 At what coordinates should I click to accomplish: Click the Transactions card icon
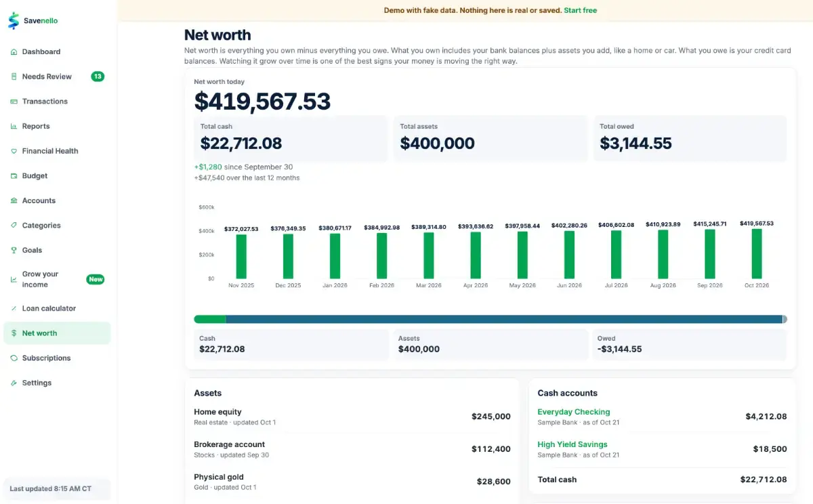pyautogui.click(x=14, y=102)
